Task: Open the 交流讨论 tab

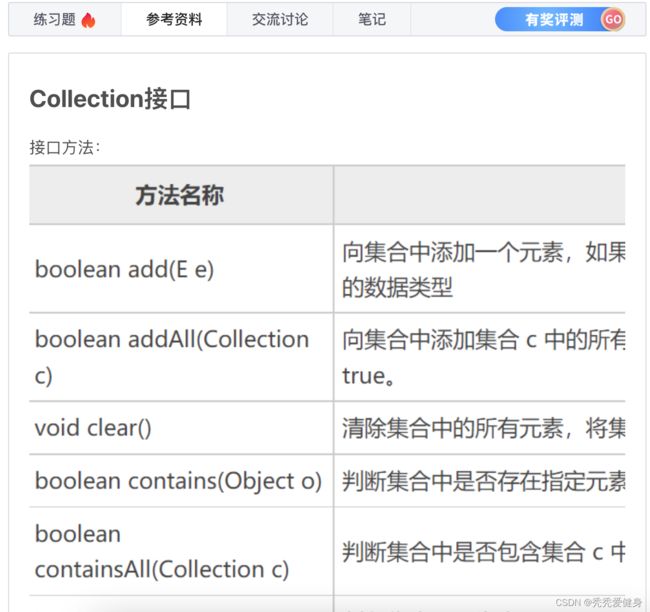Action: pyautogui.click(x=280, y=19)
